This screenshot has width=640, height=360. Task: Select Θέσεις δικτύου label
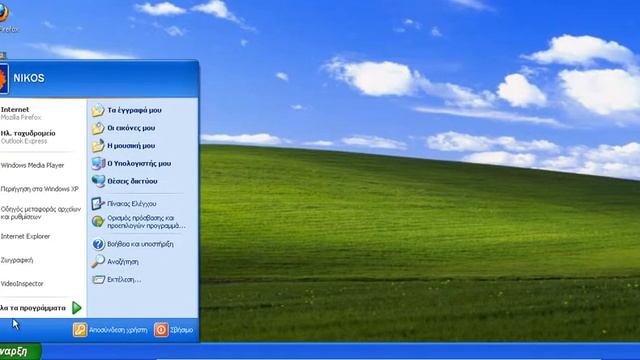click(132, 181)
